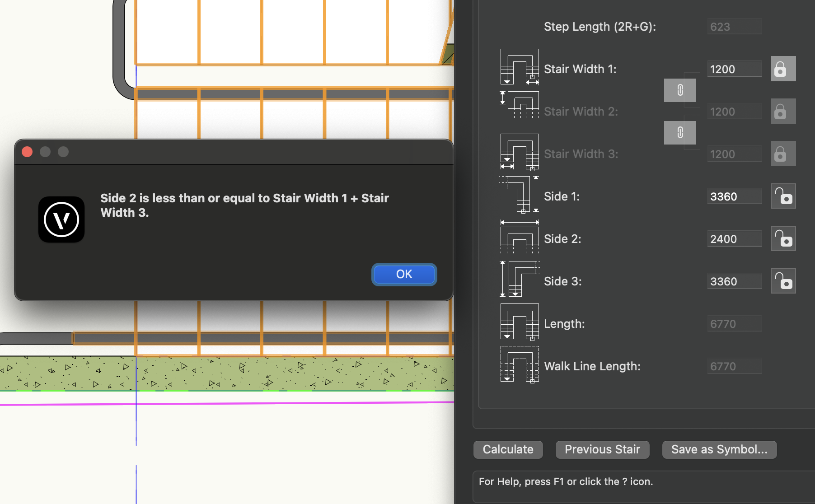Toggle the Side 1 lock icon
815x504 pixels.
click(782, 196)
